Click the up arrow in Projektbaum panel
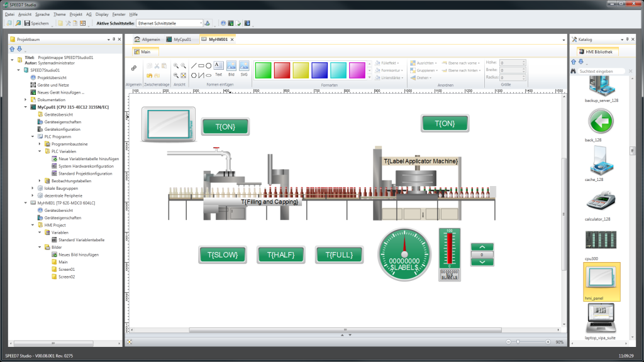Viewport: 644px width, 362px height. pos(12,49)
